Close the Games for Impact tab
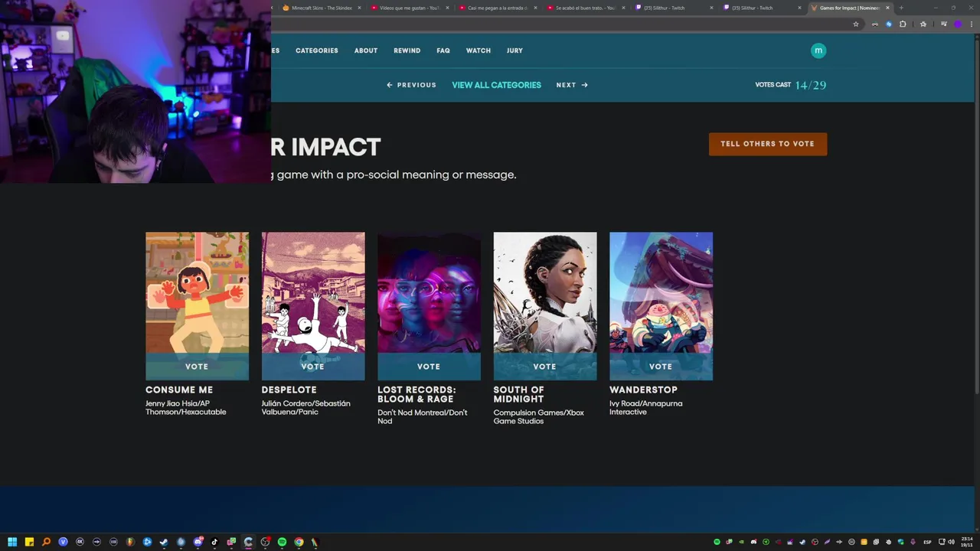The image size is (980, 551). 887,8
